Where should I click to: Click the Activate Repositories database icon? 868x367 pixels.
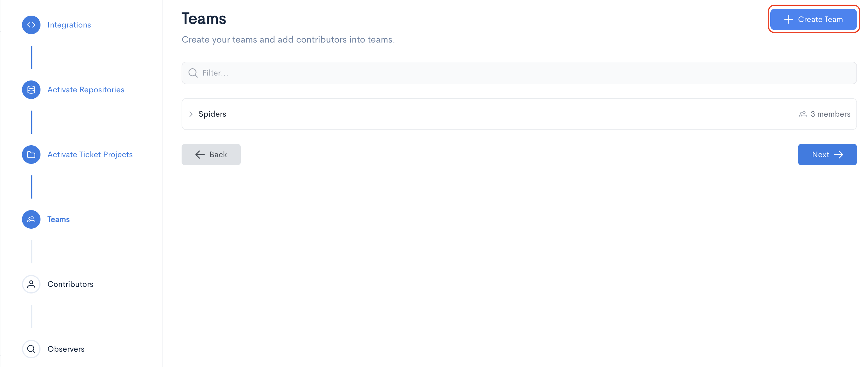pos(31,90)
